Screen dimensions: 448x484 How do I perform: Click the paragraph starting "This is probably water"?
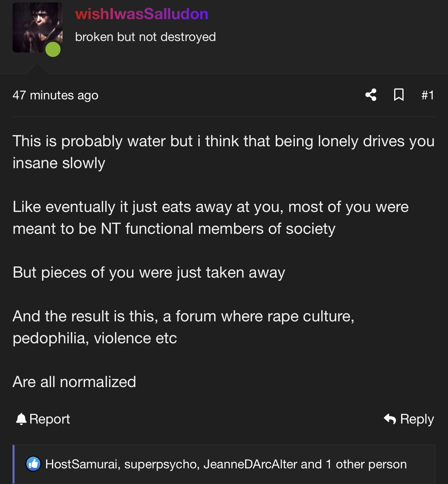point(223,152)
